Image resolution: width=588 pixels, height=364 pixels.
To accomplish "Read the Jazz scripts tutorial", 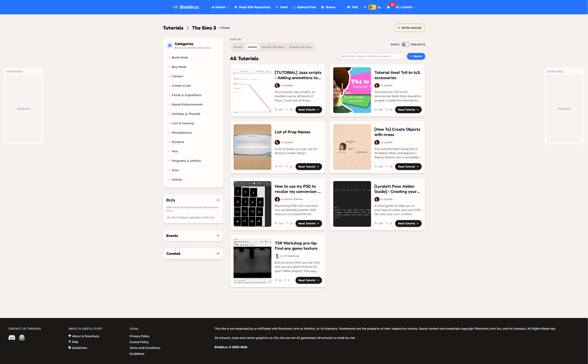I will 308,109.
